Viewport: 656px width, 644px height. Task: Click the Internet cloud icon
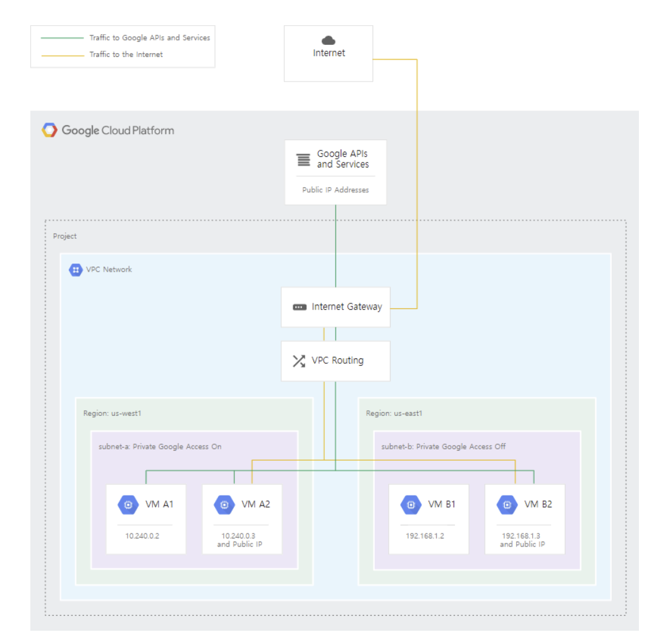point(329,40)
